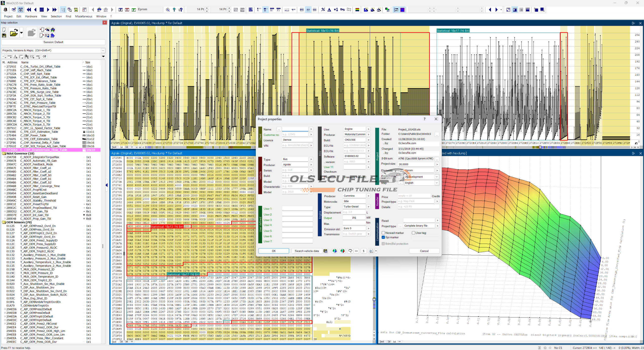Open the Hardware menu
Image resolution: width=644 pixels, height=350 pixels.
coord(31,16)
